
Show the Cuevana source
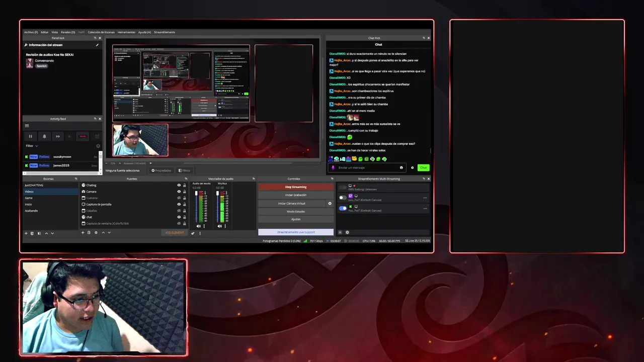coord(179,198)
